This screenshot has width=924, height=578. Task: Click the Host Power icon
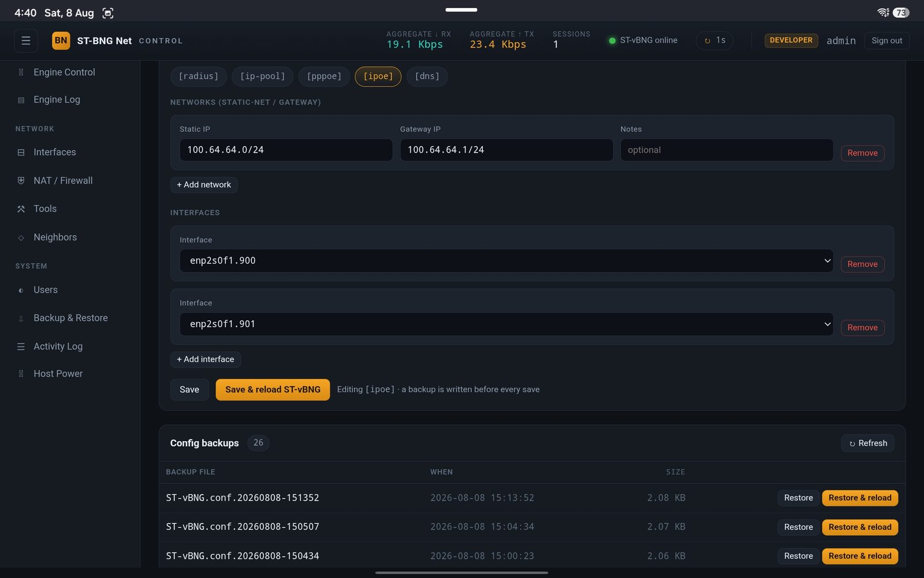[x=21, y=374]
